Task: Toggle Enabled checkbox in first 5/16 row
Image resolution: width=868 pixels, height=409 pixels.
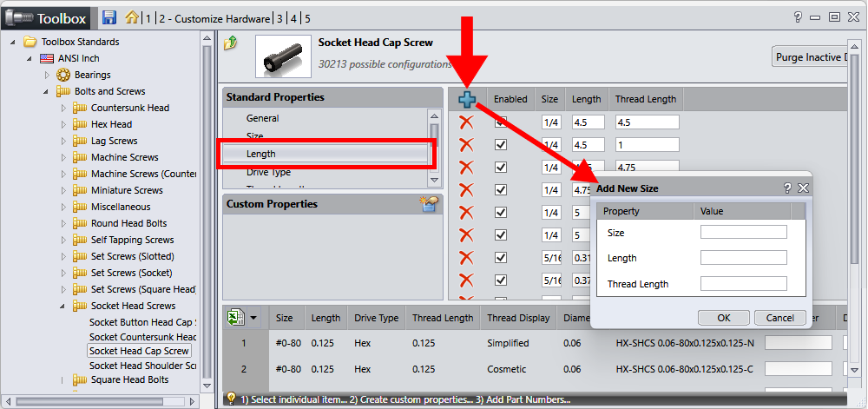Action: tap(501, 257)
